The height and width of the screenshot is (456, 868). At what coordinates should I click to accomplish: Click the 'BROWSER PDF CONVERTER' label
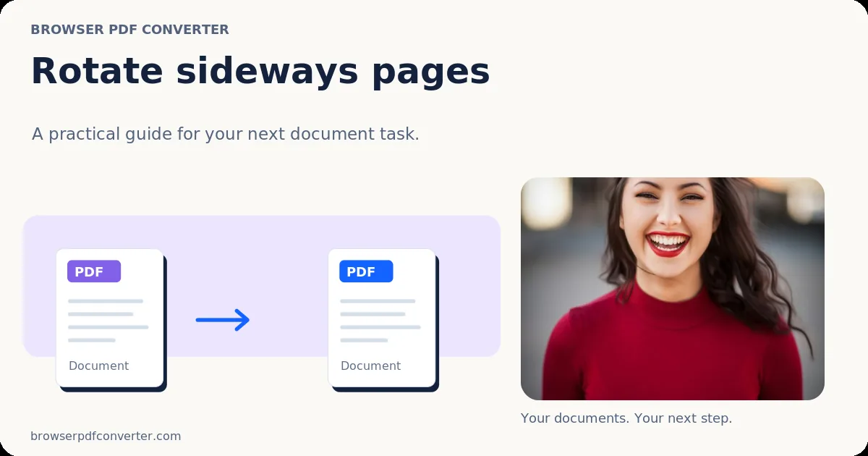(130, 30)
